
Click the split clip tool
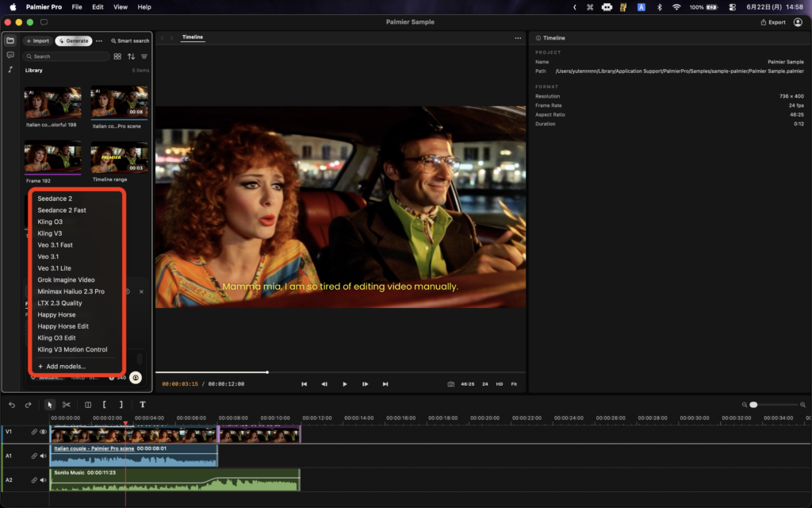pyautogui.click(x=88, y=404)
